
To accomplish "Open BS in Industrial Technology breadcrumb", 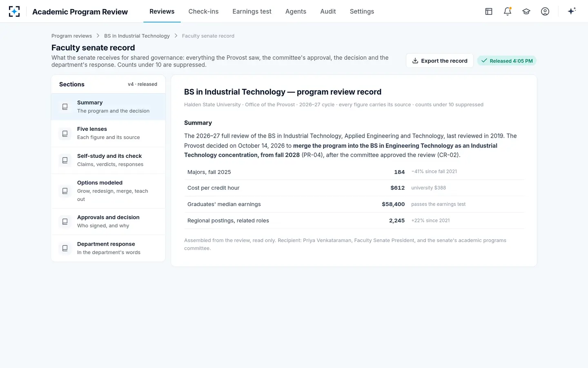I will (137, 36).
